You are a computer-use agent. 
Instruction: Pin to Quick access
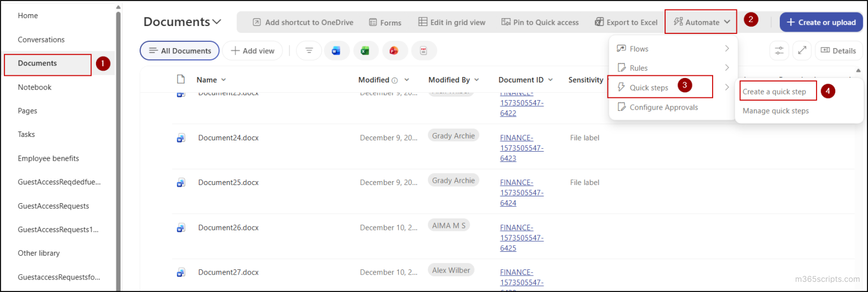point(540,22)
